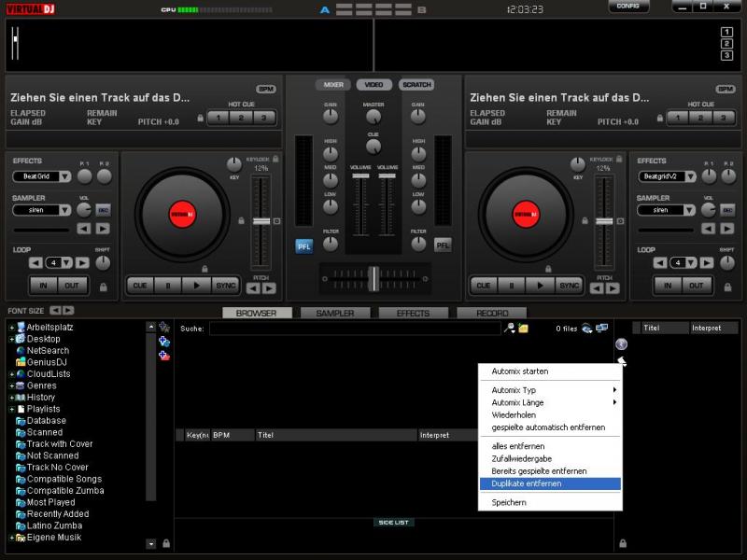747x560 pixels.
Task: Click left sampler previous arrow button
Action: coord(84,229)
